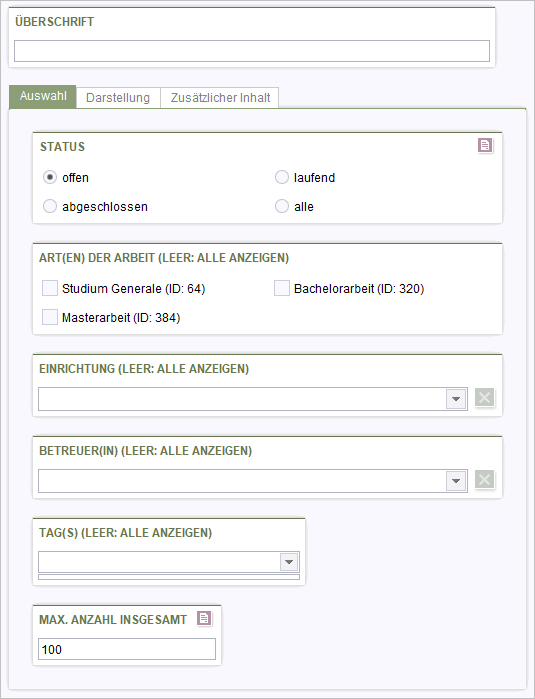Expand the Betreuer(in) dropdown list
The image size is (535, 699).
pos(456,481)
